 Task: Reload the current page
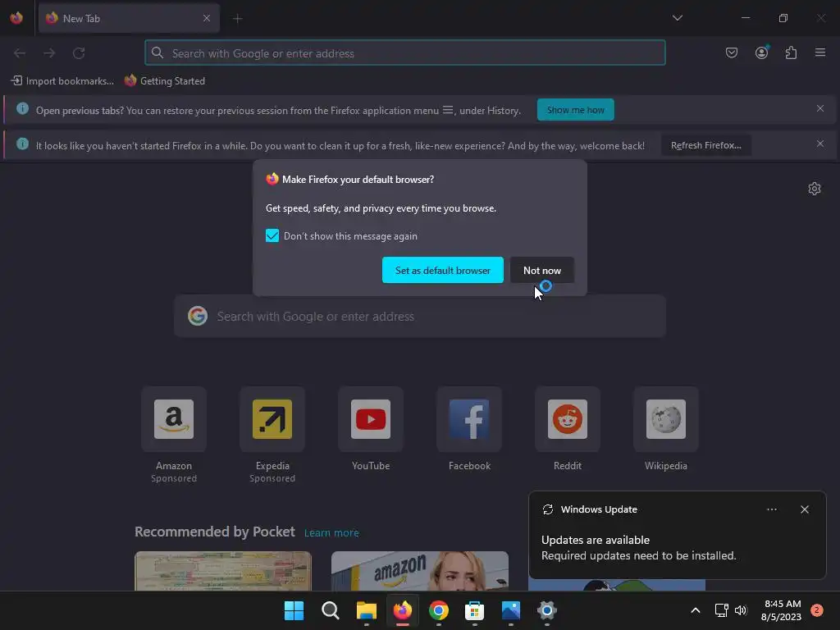(79, 53)
